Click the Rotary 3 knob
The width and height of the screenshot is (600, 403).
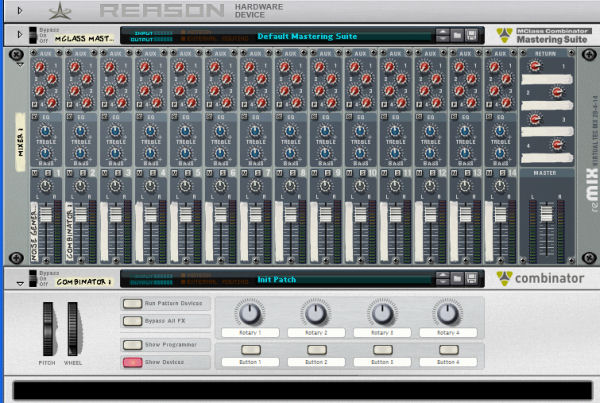(x=382, y=313)
